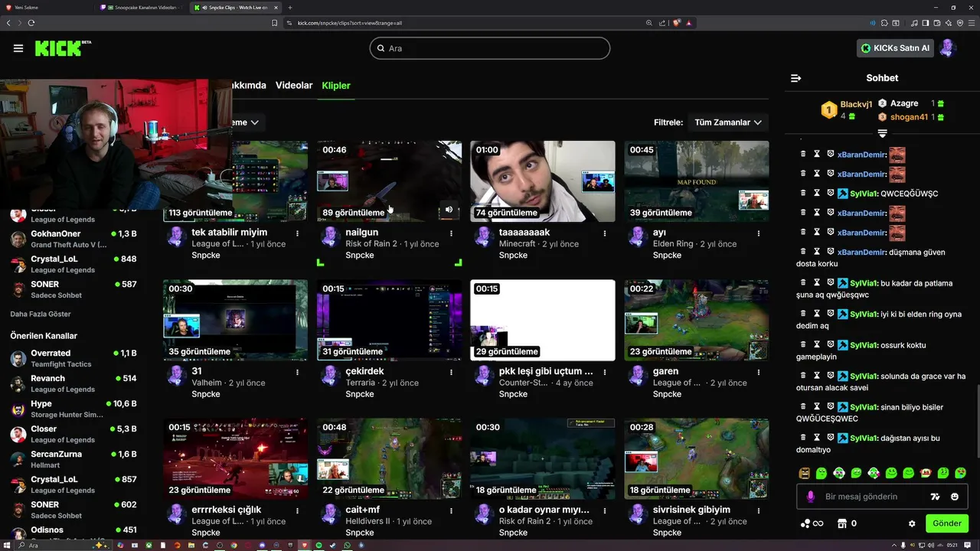Screen dimensions: 980x551
Task: Open xBaranDemir username on düşmana güven message
Action: tap(861, 253)
